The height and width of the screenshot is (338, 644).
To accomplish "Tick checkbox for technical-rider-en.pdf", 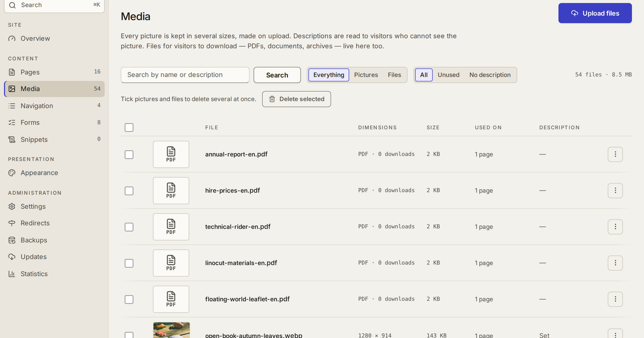I will [x=129, y=227].
